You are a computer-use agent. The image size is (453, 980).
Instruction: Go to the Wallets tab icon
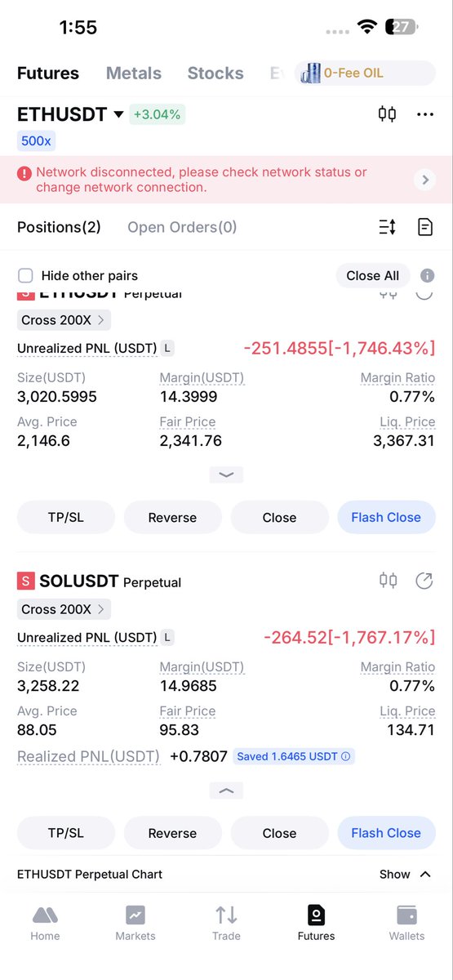[406, 915]
